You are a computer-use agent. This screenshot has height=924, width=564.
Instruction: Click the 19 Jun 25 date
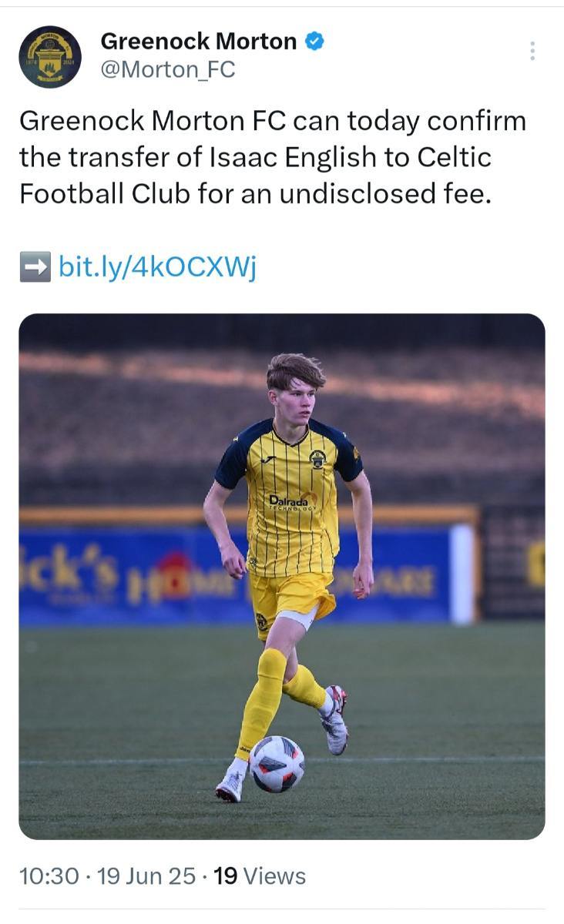(146, 876)
